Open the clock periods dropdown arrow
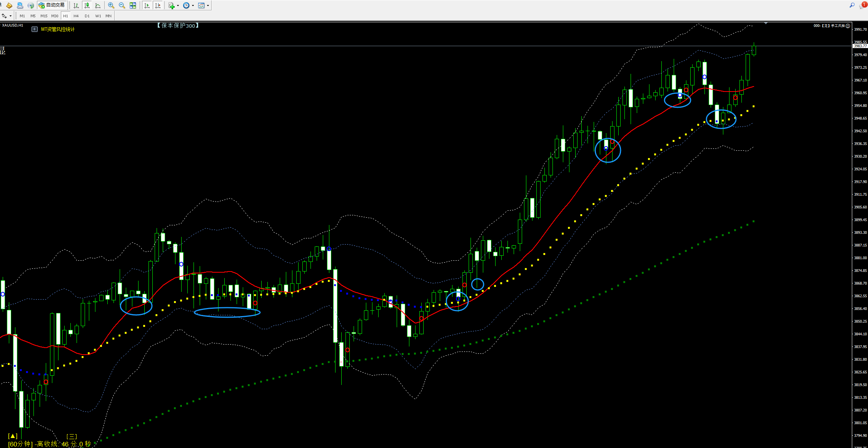This screenshot has height=448, width=868. [x=193, y=5]
